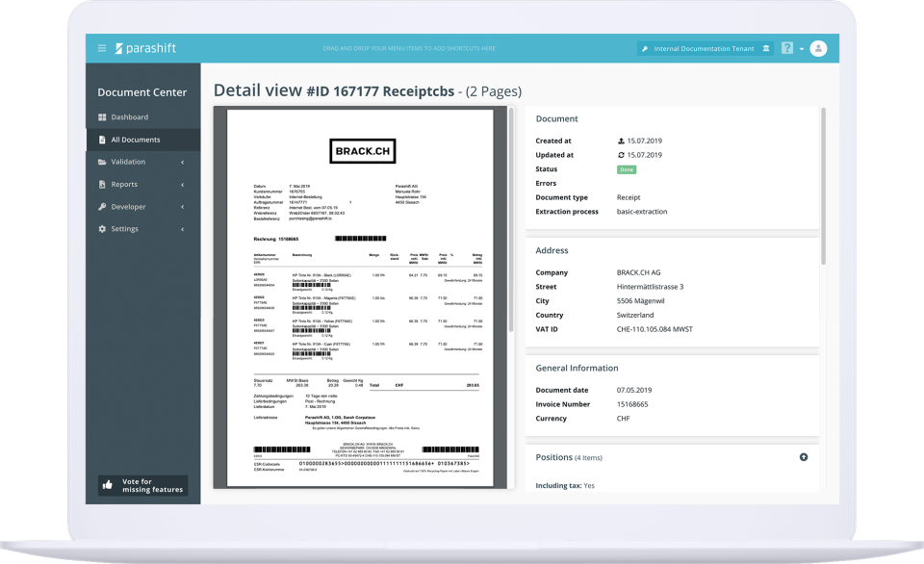
Task: Select the street value Hintermättlistrasse 3
Action: pyautogui.click(x=650, y=287)
